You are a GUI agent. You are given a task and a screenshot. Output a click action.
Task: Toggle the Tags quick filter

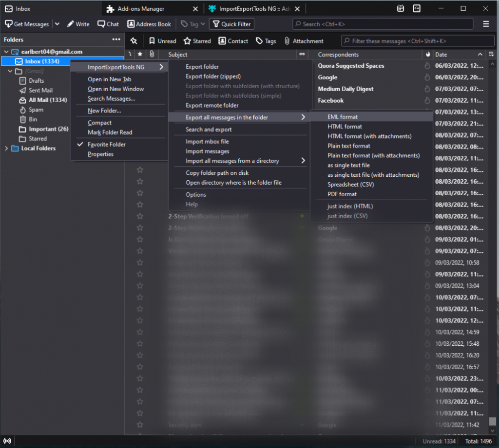tap(266, 41)
